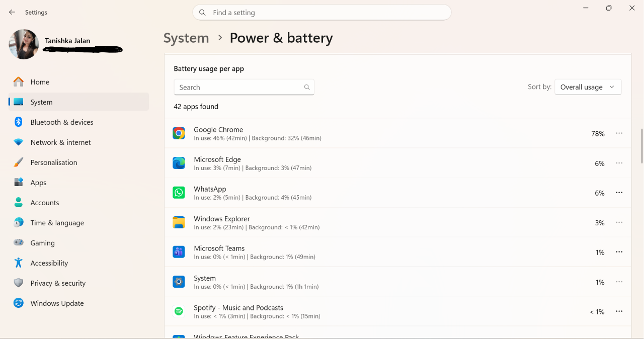Click the Privacy & security shield icon

[x=19, y=283]
